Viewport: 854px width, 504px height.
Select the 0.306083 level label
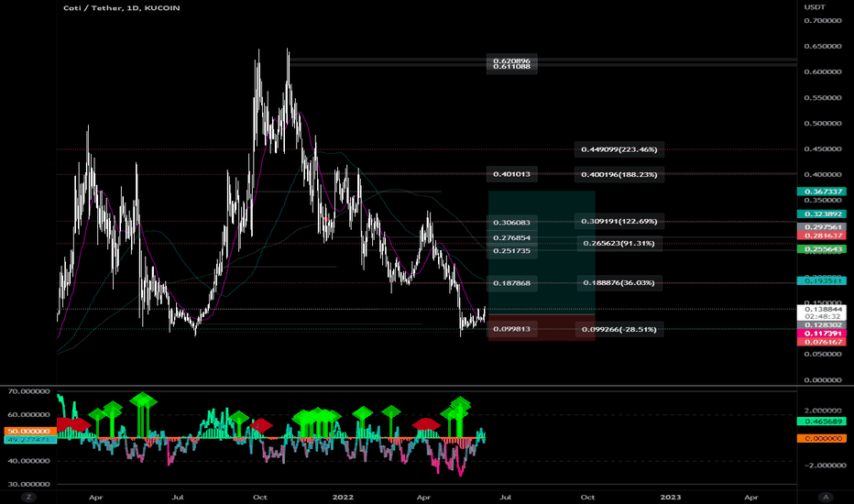[511, 223]
